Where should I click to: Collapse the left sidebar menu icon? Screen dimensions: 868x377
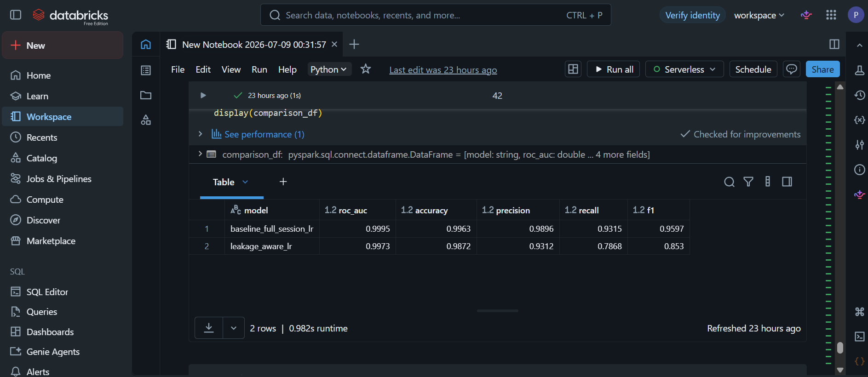point(16,15)
